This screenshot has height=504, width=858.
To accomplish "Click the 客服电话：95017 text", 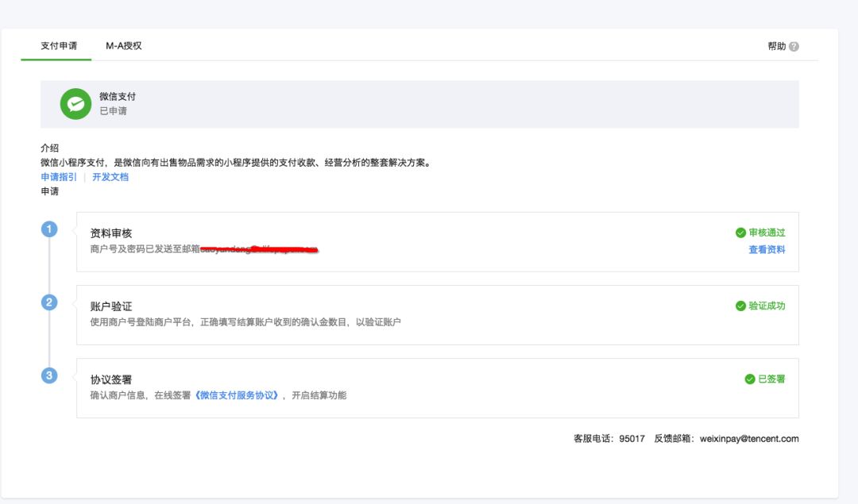I will pos(609,439).
